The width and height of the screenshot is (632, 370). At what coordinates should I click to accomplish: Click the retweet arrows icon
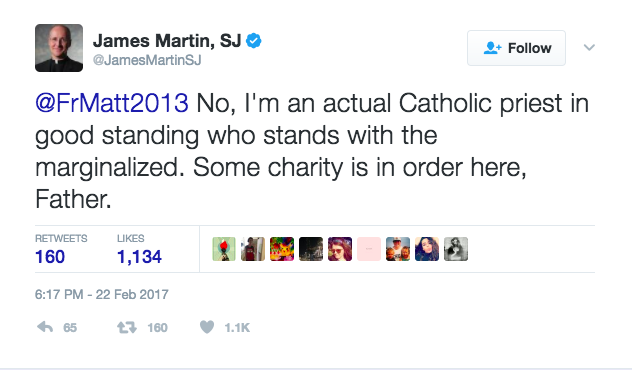point(127,327)
